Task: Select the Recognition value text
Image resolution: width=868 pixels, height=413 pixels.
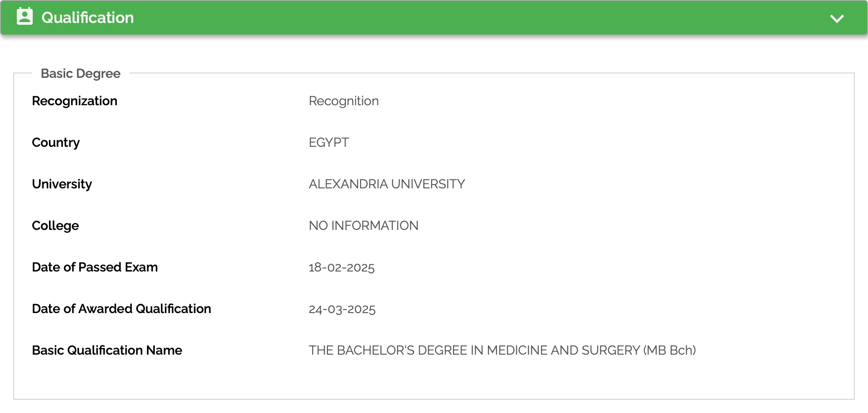Action: [344, 101]
